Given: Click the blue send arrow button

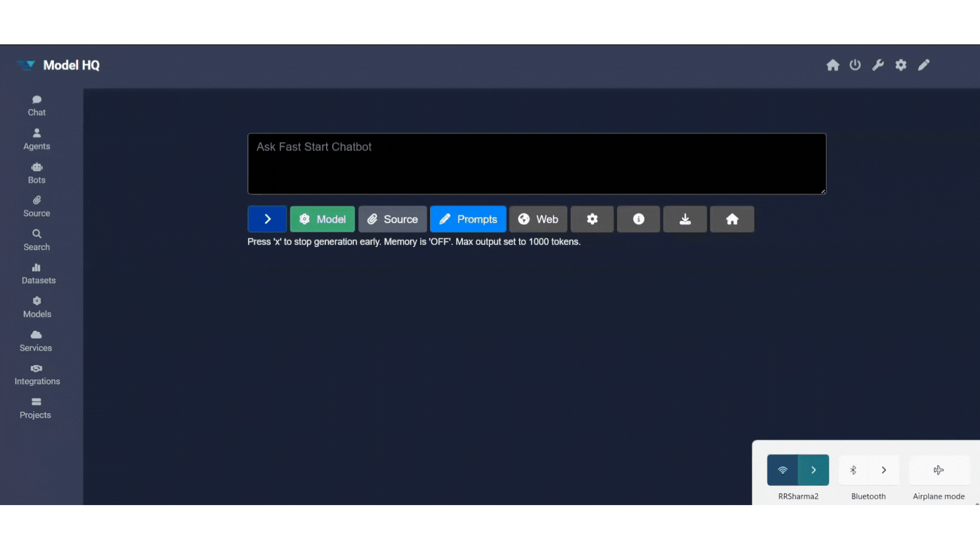Looking at the screenshot, I should (x=267, y=219).
